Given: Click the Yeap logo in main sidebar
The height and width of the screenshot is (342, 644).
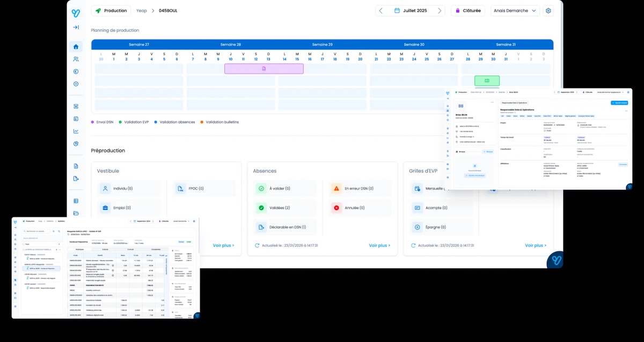Looking at the screenshot, I should [x=76, y=13].
